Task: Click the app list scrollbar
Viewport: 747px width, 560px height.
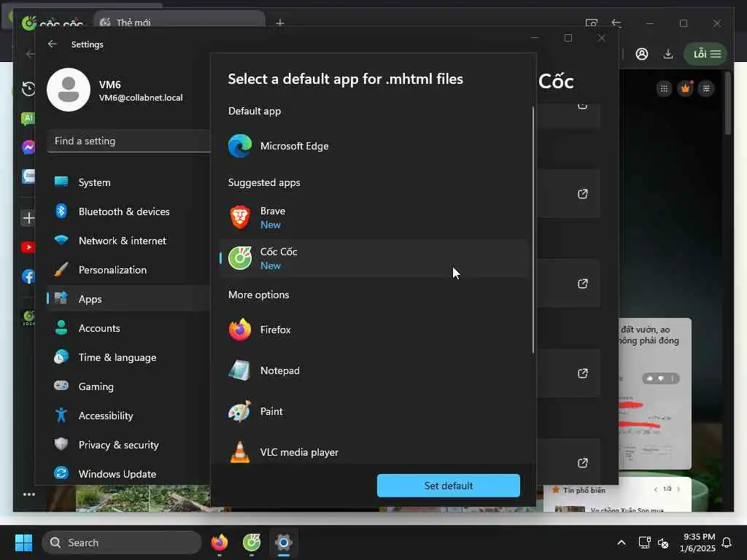Action: pos(533,230)
